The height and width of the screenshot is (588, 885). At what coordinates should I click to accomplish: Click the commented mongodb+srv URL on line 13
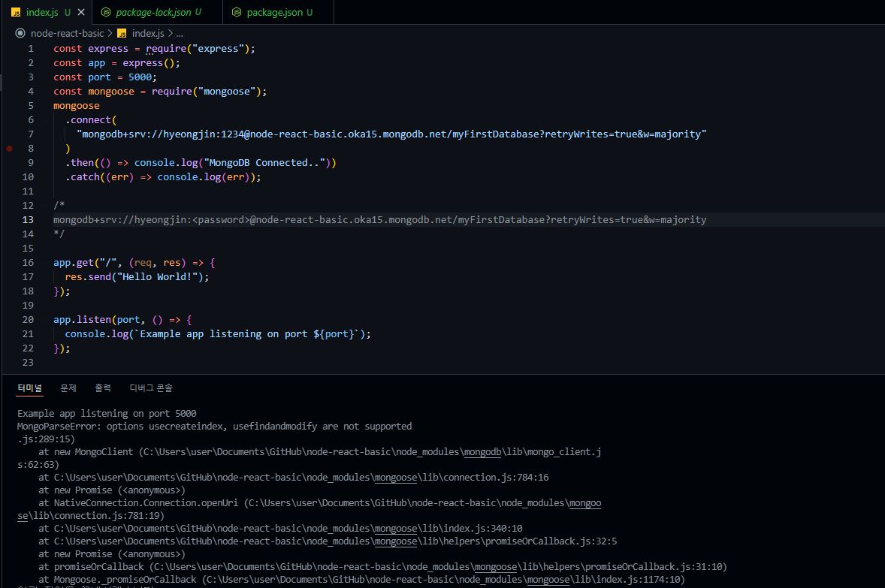click(380, 219)
